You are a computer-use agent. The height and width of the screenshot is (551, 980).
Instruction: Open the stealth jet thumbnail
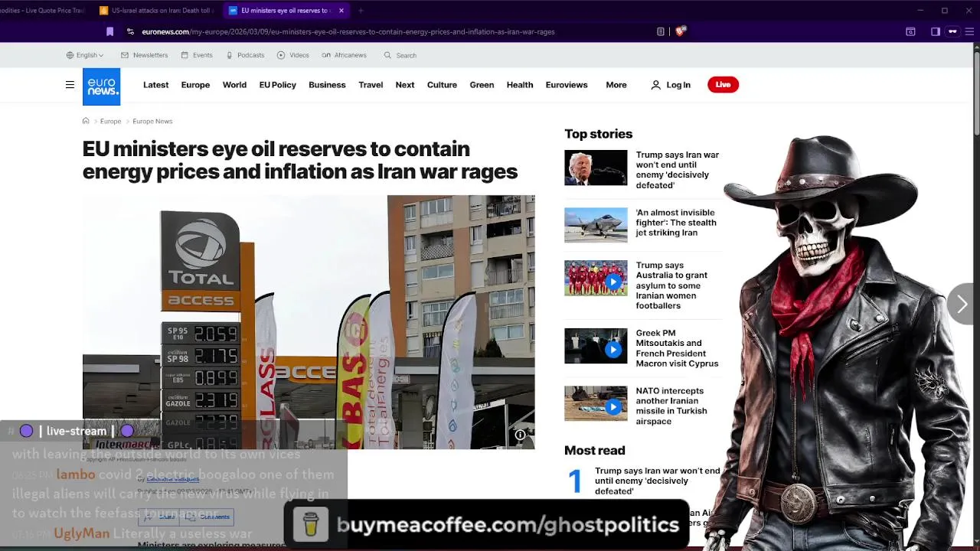(x=596, y=225)
